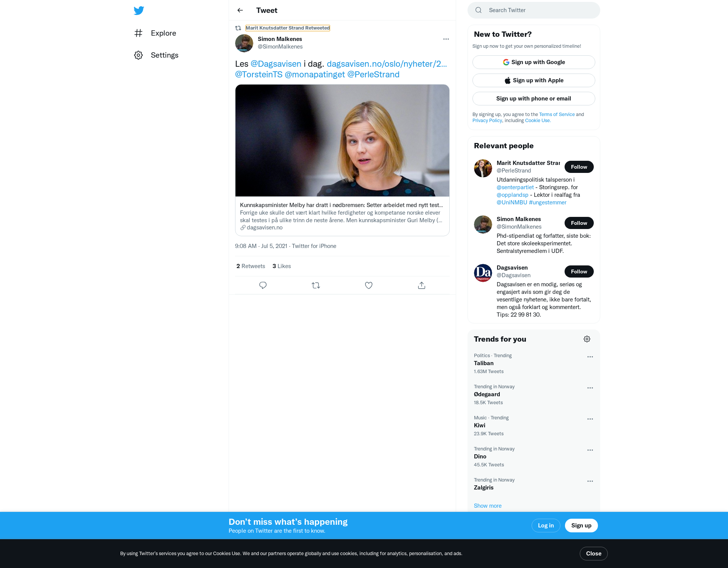Open the Kiwi music trend

[533, 425]
